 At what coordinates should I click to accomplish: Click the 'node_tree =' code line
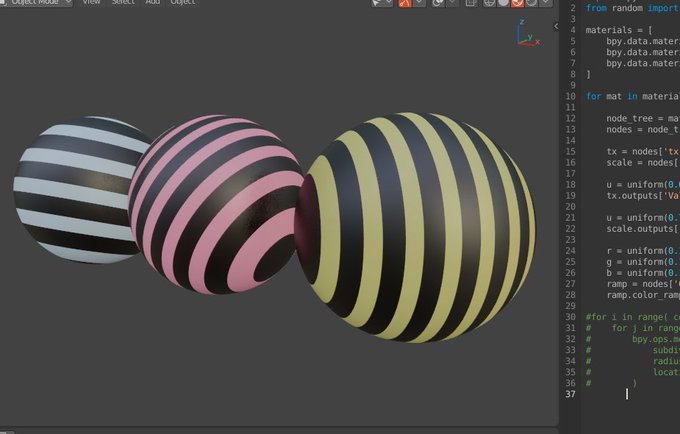pyautogui.click(x=643, y=118)
